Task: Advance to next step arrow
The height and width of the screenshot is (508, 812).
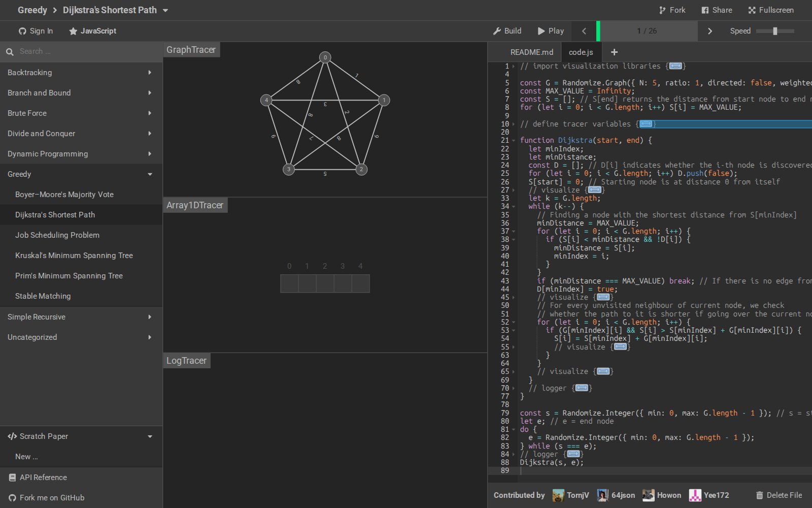Action: pyautogui.click(x=710, y=31)
